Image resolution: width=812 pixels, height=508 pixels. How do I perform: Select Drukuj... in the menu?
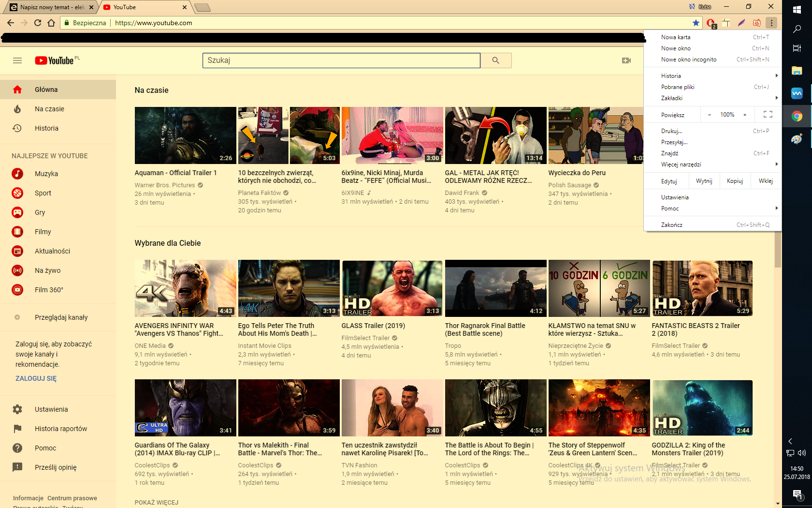coord(713,131)
